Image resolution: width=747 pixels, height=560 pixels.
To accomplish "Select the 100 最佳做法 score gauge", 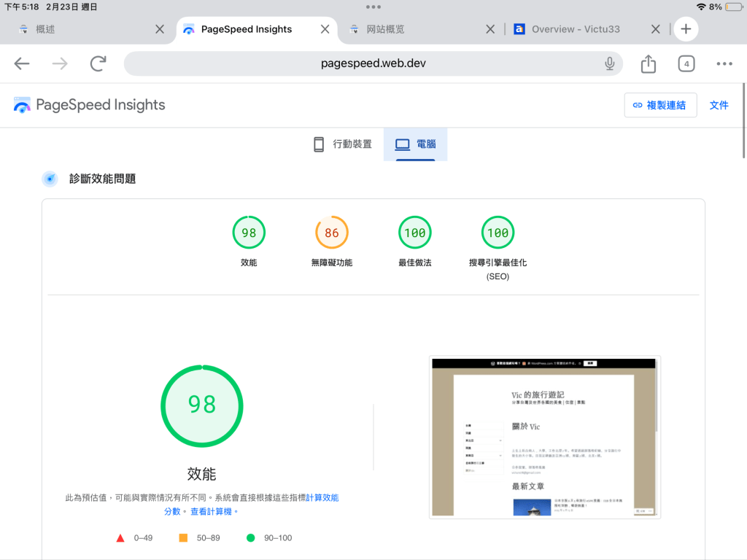I will click(415, 233).
